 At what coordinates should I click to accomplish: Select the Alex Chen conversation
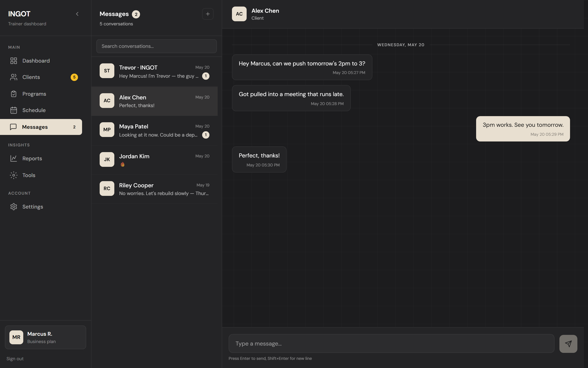pyautogui.click(x=155, y=101)
